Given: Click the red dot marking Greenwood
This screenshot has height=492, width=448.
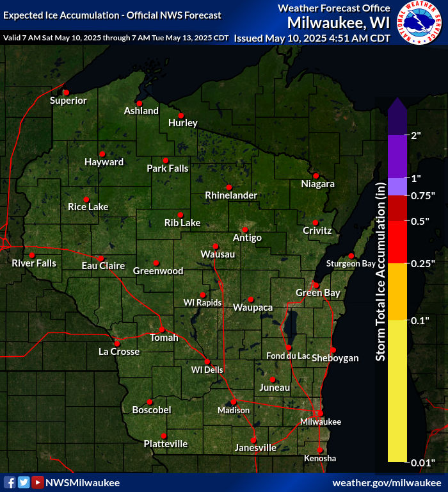Looking at the screenshot, I should click(156, 263).
